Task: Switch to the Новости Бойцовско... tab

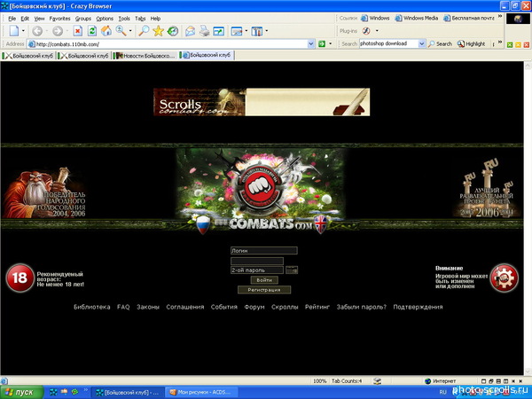Action: [145, 56]
